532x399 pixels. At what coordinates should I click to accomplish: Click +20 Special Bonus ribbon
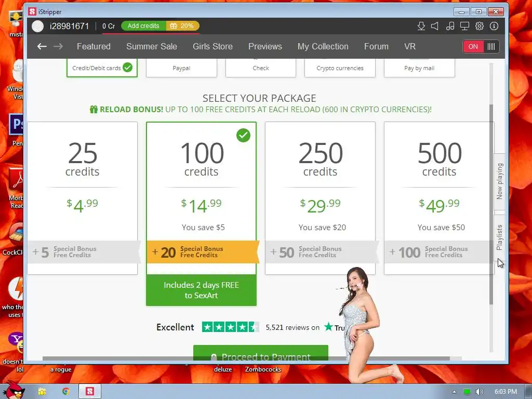click(x=203, y=252)
